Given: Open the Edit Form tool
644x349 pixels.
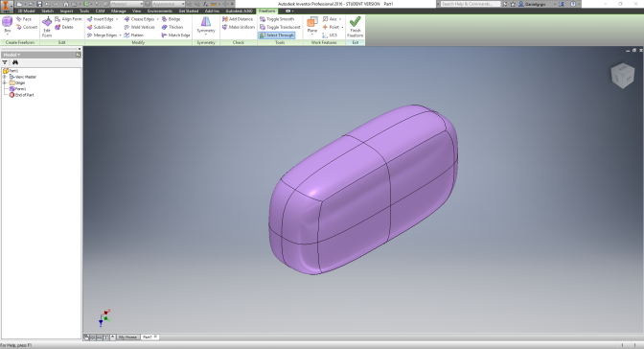Looking at the screenshot, I should coord(47,27).
